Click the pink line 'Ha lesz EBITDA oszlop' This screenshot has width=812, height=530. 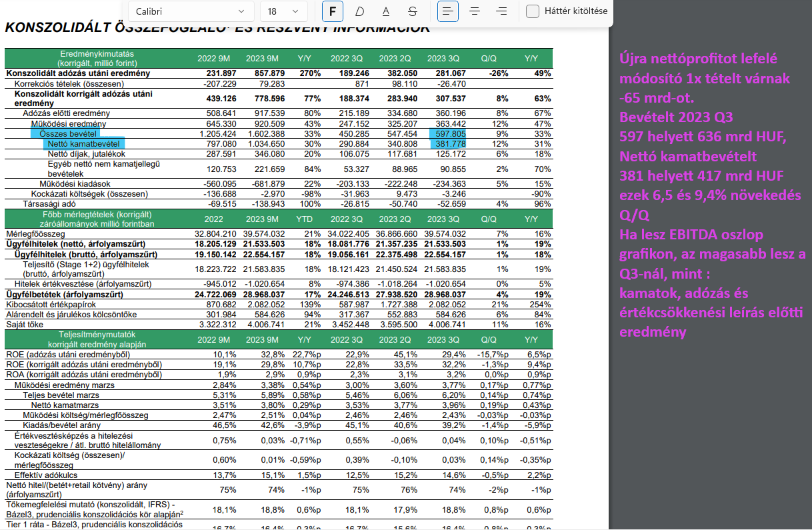click(x=691, y=235)
